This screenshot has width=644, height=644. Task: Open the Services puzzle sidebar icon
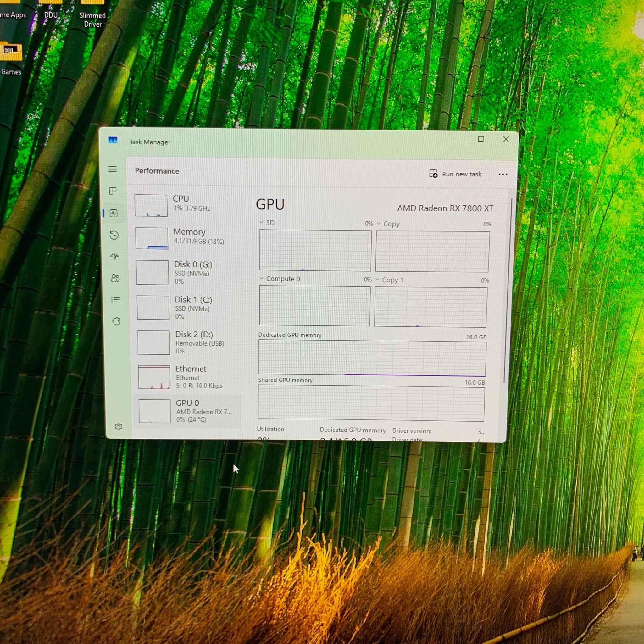(116, 321)
